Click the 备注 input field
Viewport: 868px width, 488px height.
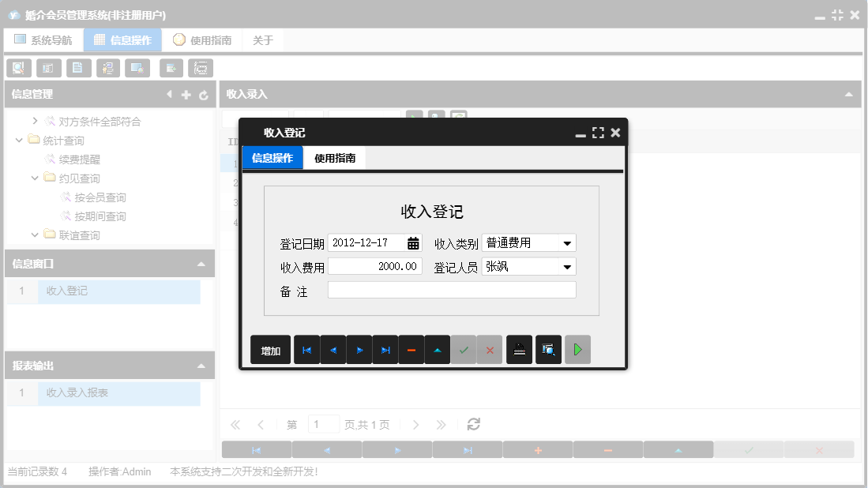452,289
